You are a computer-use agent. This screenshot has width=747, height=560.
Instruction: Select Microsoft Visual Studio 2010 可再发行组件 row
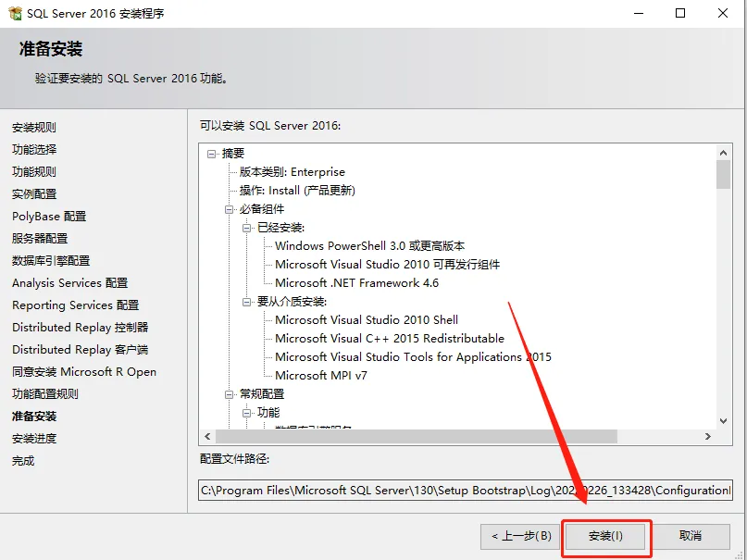click(x=387, y=265)
